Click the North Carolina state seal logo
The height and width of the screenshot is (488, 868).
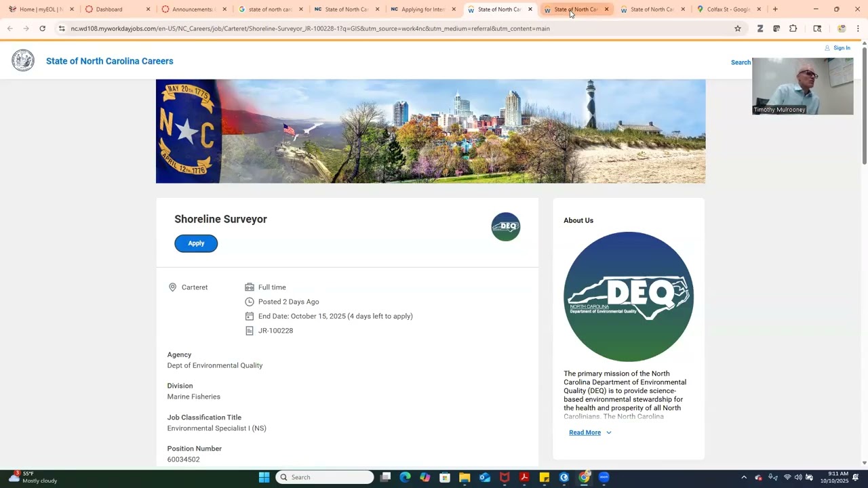coord(23,61)
